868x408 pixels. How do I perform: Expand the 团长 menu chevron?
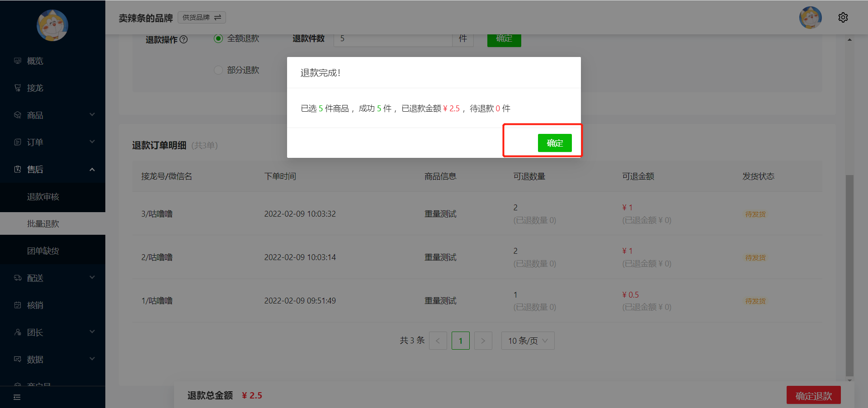point(92,332)
